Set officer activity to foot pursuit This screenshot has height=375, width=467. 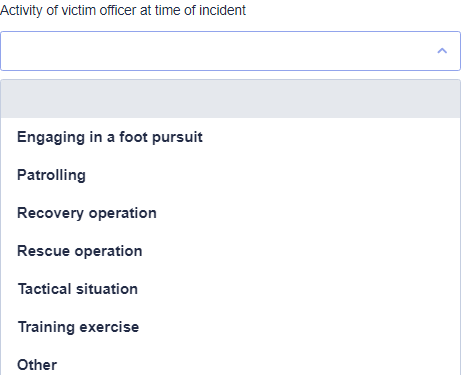click(x=230, y=137)
